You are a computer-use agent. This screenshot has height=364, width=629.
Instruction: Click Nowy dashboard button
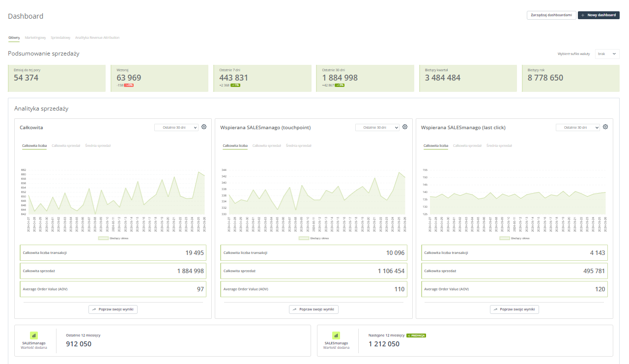(599, 15)
